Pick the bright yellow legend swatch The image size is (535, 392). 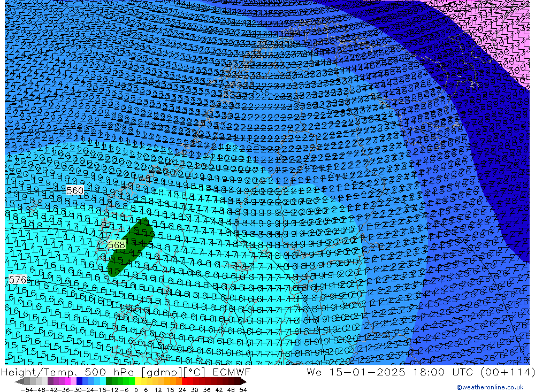pyautogui.click(x=137, y=381)
